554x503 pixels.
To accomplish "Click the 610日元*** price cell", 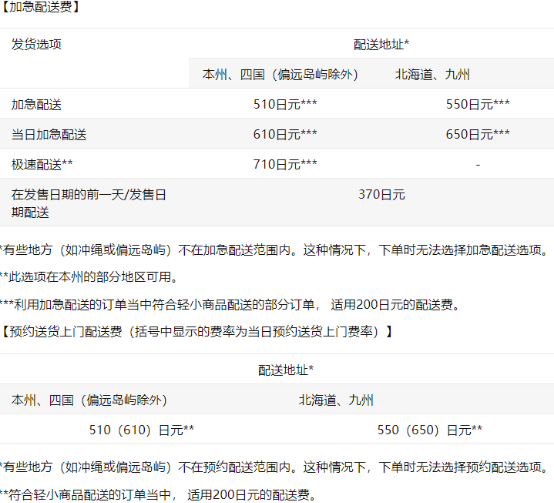I will [x=285, y=134].
